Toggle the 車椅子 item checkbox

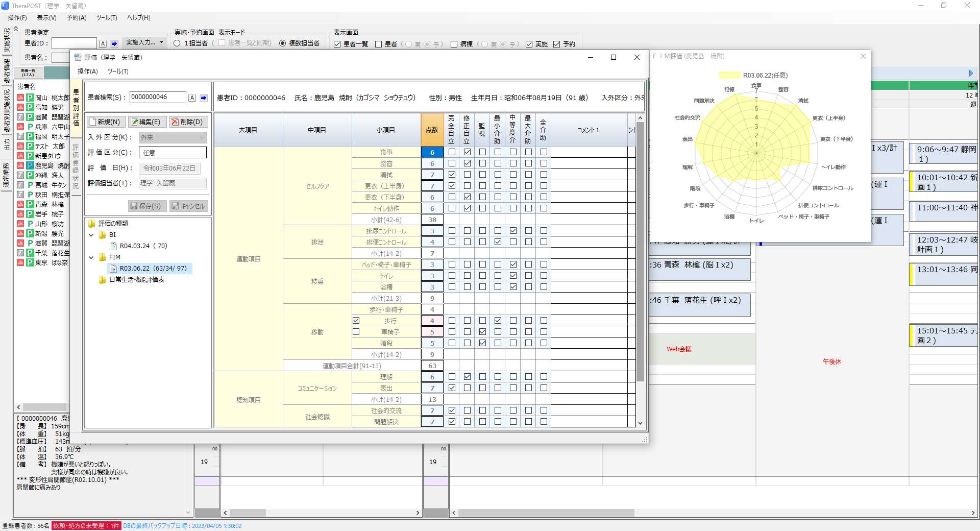click(x=356, y=332)
